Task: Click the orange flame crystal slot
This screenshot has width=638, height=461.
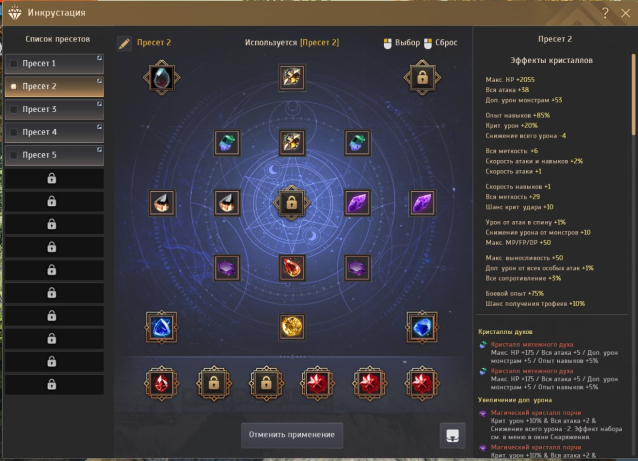Action: point(292,268)
